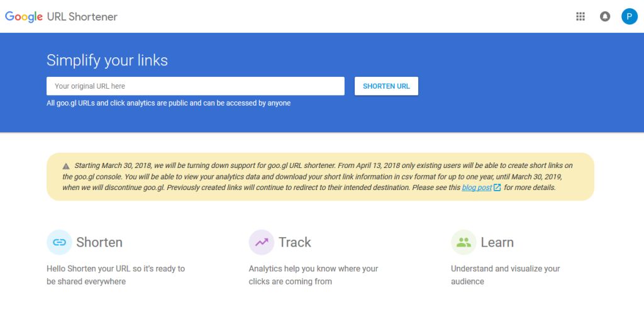
Task: Click the Track description about analytics clicks
Action: 313,275
